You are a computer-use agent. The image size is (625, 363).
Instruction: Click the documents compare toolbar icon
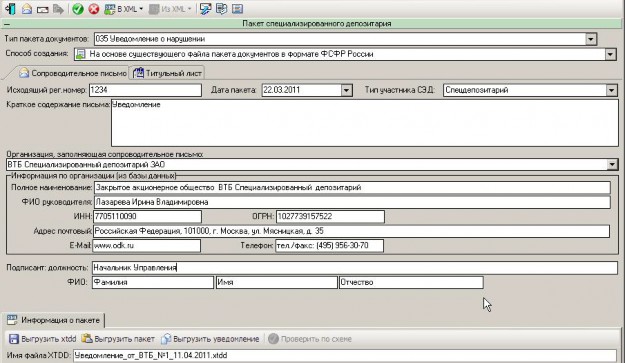(221, 9)
